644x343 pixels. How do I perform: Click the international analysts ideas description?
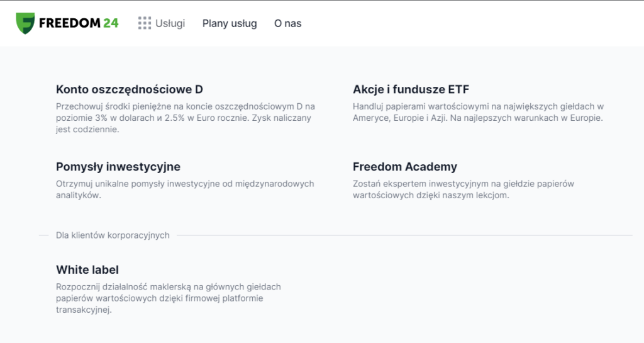184,189
